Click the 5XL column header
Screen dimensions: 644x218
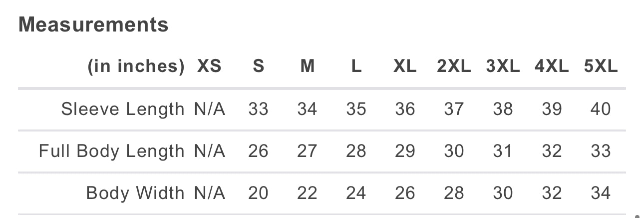click(601, 66)
